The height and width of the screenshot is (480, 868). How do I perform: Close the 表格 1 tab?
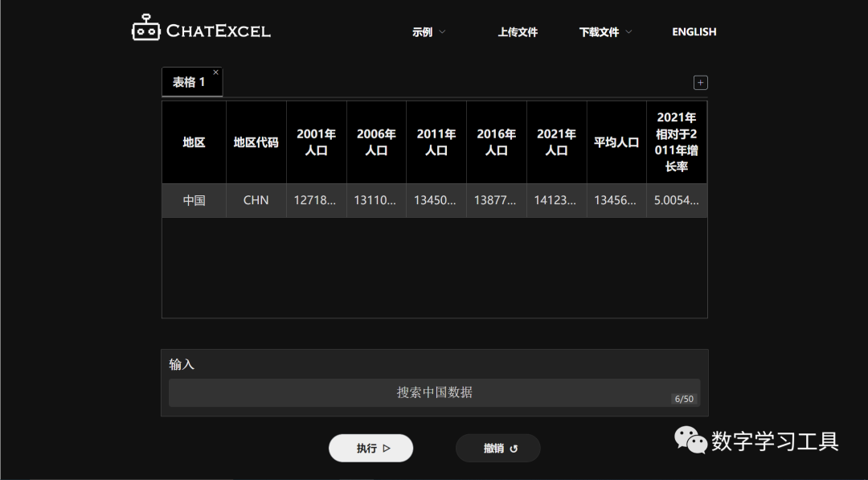point(215,72)
